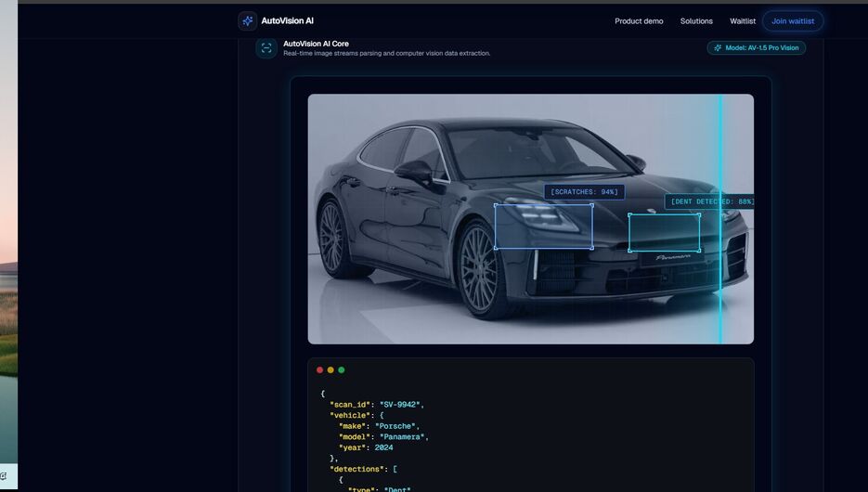This screenshot has height=492, width=868.
Task: Select the model value "Panamera"
Action: (x=403, y=437)
